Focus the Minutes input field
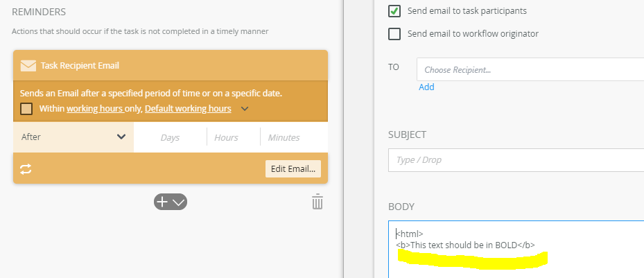This screenshot has width=644, height=278. tap(294, 137)
